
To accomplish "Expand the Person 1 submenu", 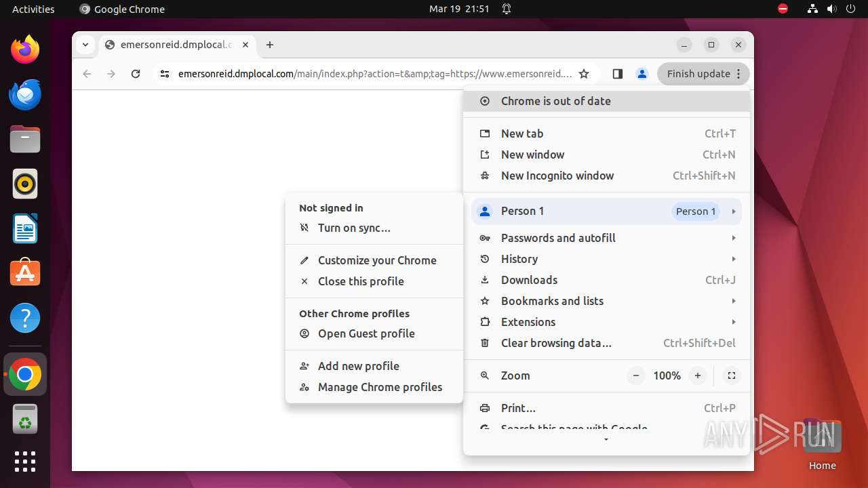I will pos(606,211).
